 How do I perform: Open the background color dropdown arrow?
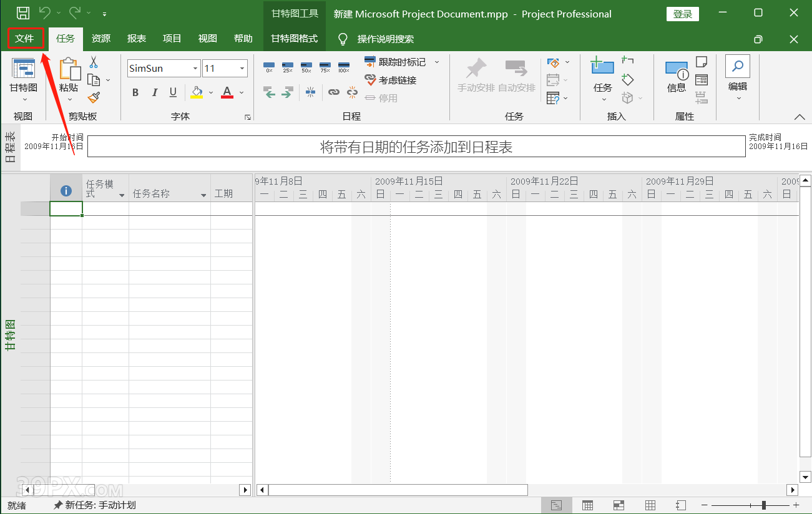[x=211, y=92]
